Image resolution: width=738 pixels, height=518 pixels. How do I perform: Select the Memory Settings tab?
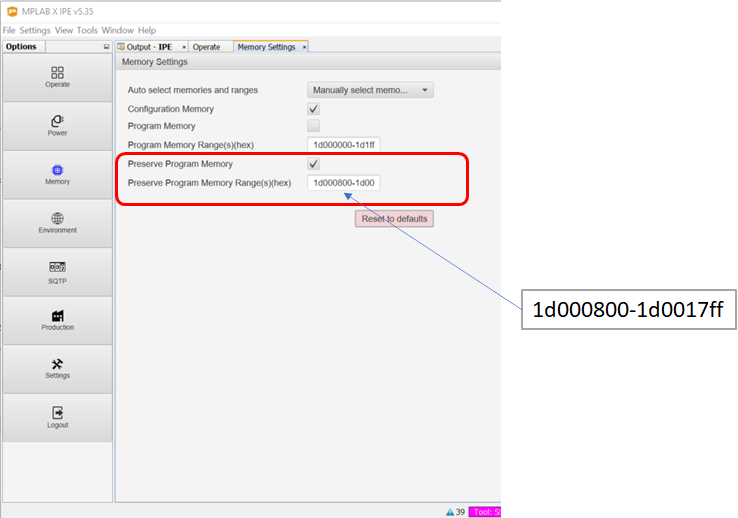tap(266, 47)
